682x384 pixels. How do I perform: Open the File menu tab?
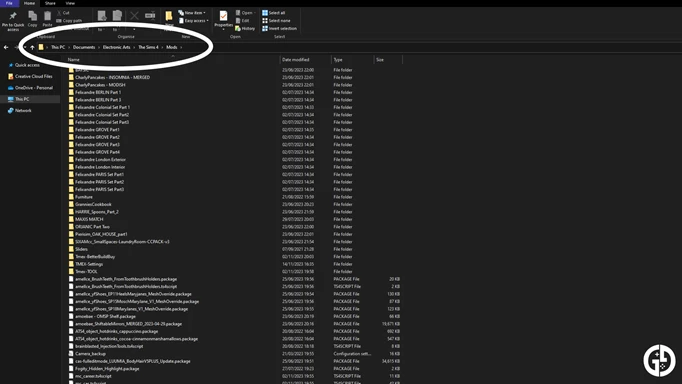point(9,3)
